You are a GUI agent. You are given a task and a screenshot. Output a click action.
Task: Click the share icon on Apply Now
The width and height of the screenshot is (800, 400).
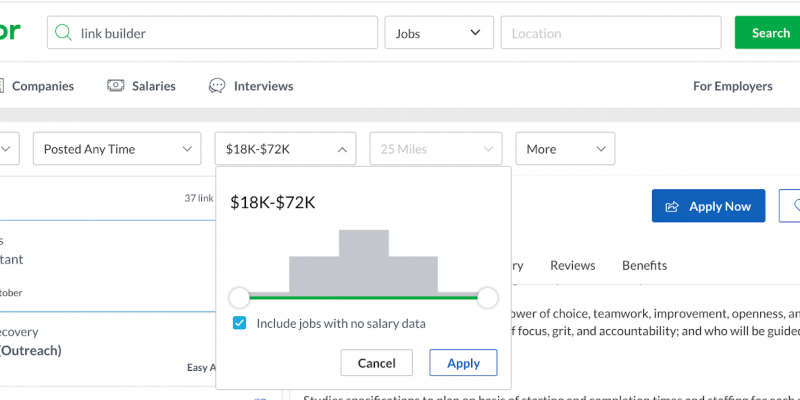[x=672, y=206]
